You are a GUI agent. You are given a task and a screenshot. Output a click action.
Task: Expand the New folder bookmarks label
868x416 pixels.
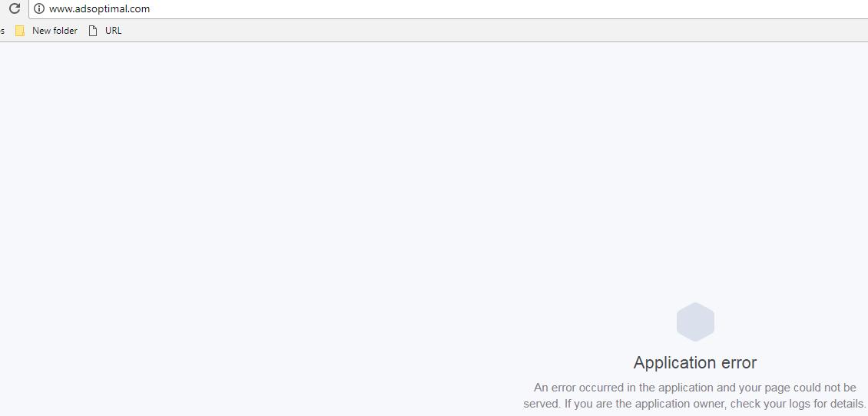(x=55, y=31)
